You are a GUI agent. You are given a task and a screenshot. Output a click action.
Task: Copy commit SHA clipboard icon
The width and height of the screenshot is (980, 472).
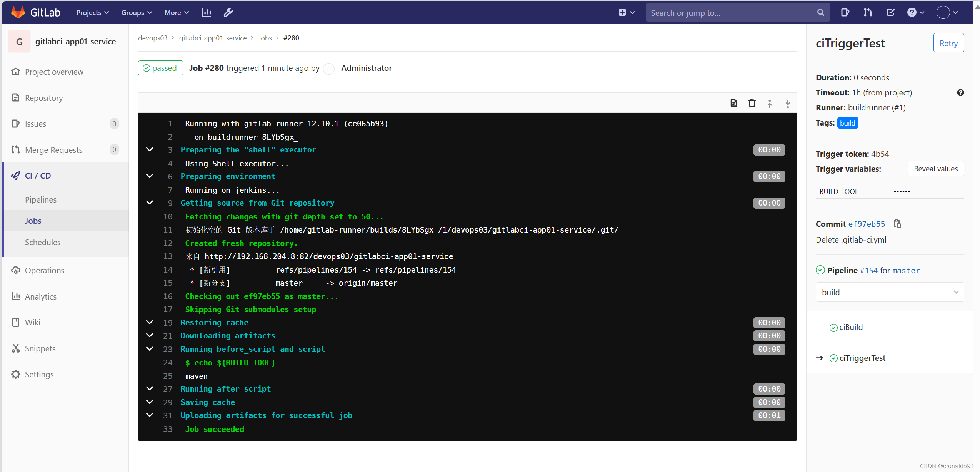click(897, 224)
